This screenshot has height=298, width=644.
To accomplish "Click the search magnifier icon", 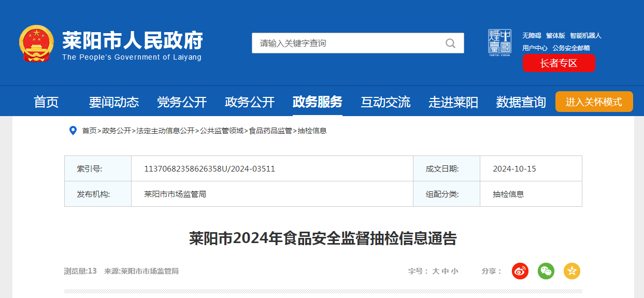I will [450, 43].
